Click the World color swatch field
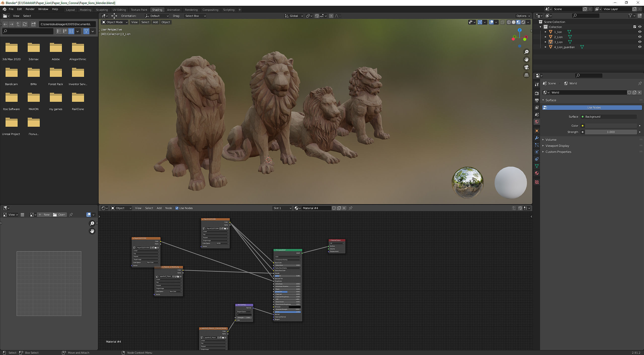 pyautogui.click(x=611, y=126)
